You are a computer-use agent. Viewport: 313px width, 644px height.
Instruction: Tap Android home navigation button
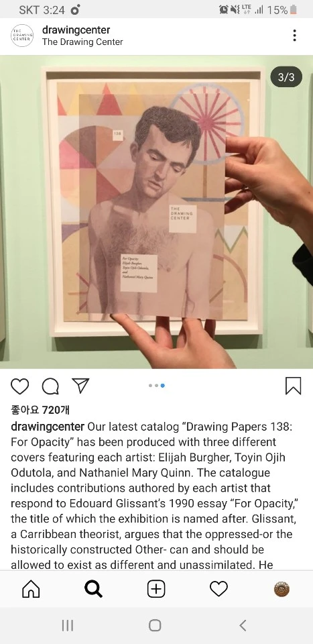[x=155, y=625]
